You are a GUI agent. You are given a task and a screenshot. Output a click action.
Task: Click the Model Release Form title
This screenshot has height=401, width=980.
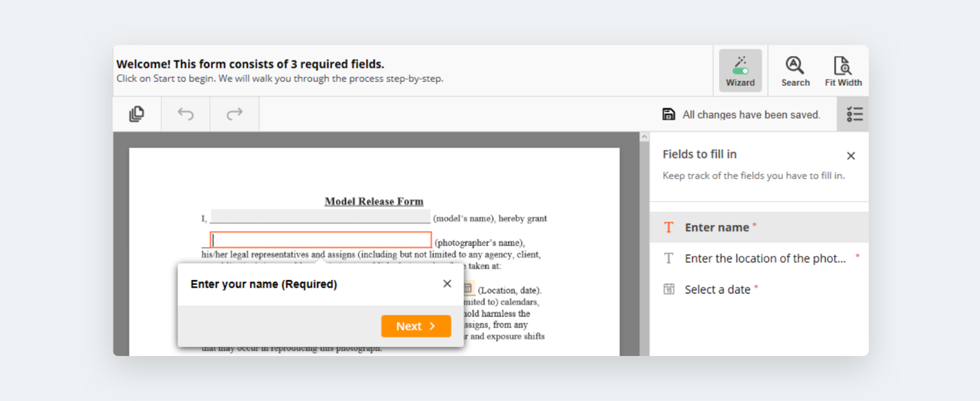tap(374, 201)
